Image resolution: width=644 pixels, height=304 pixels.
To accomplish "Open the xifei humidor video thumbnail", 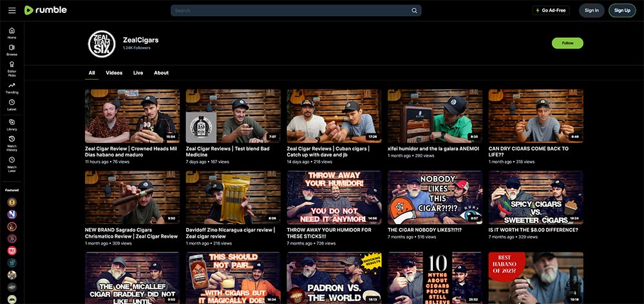I will click(x=435, y=116).
